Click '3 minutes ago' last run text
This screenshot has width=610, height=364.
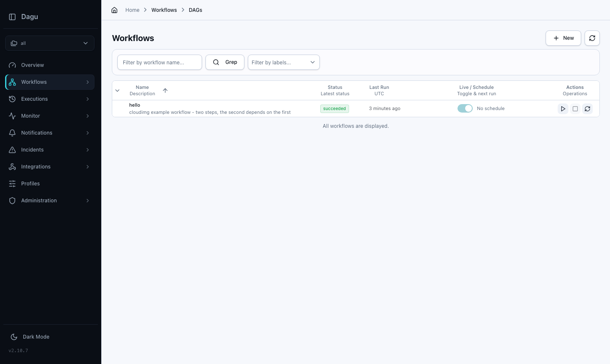[385, 109]
